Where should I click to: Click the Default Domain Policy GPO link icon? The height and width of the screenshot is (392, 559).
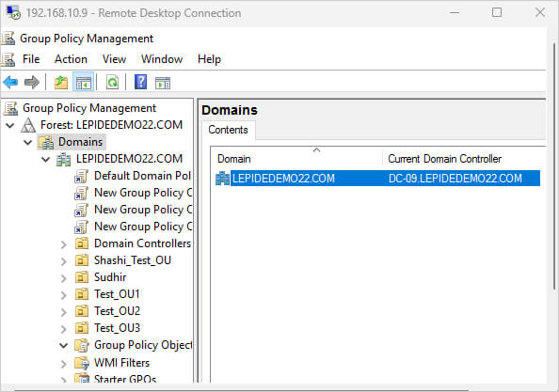tap(81, 176)
